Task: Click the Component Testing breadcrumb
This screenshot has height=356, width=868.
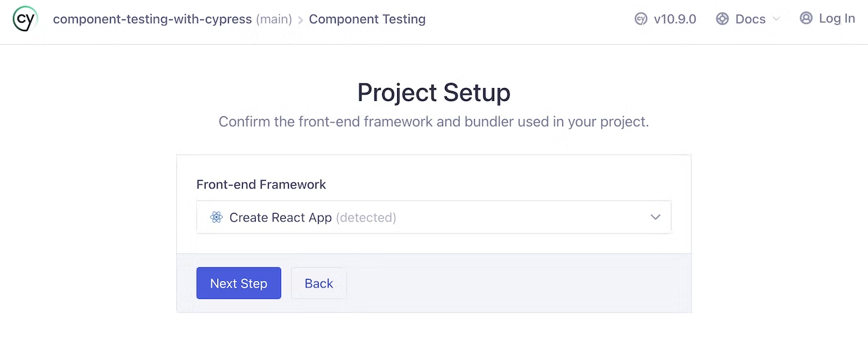Action: point(367,19)
